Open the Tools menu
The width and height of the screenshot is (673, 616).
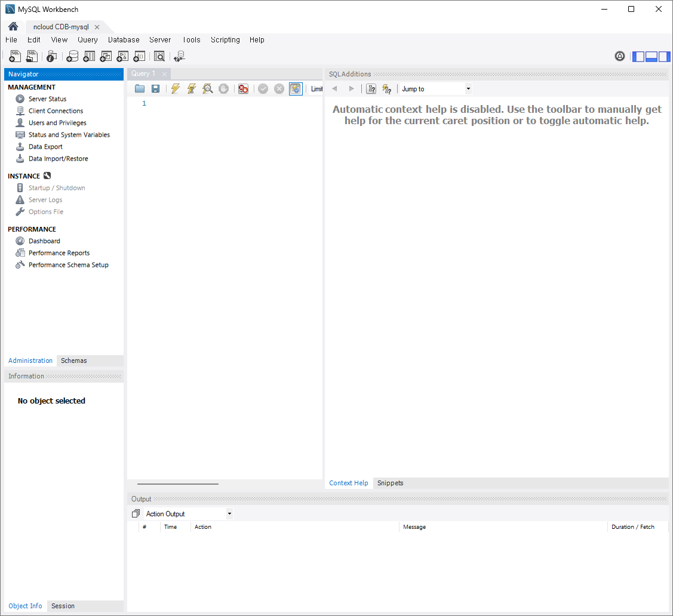click(x=192, y=40)
